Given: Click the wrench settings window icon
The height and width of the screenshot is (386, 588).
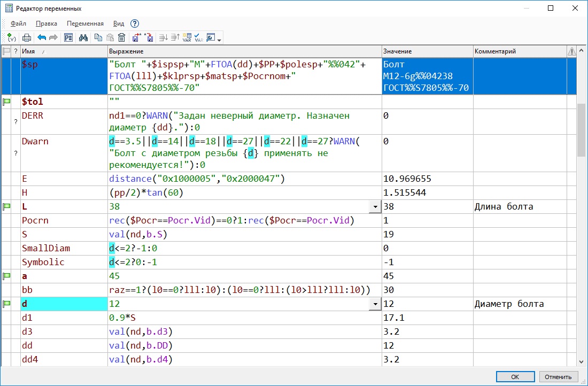Looking at the screenshot, I should click(211, 37).
